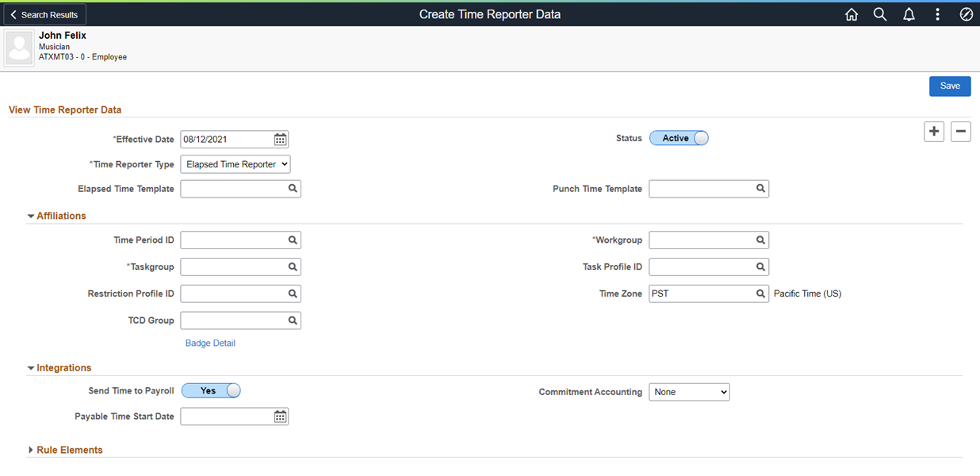Screen dimensions: 980x476
Task: Open the three-dot actions menu
Action: click(x=937, y=14)
